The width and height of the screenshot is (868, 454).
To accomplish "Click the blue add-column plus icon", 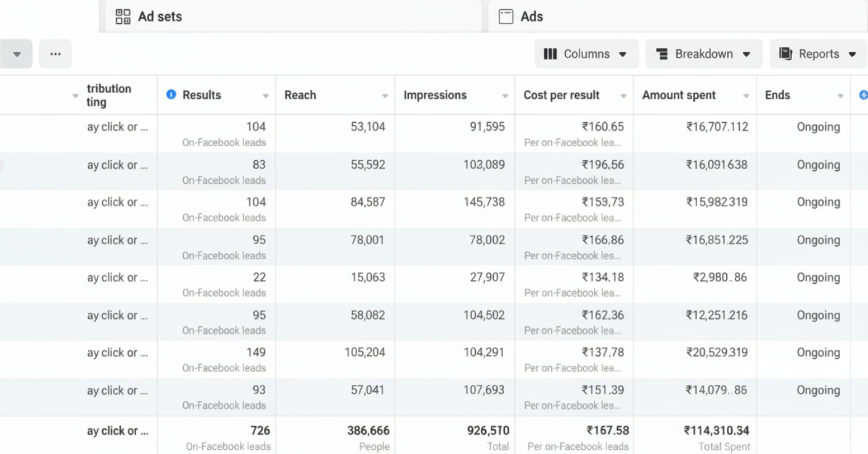I will coord(863,95).
